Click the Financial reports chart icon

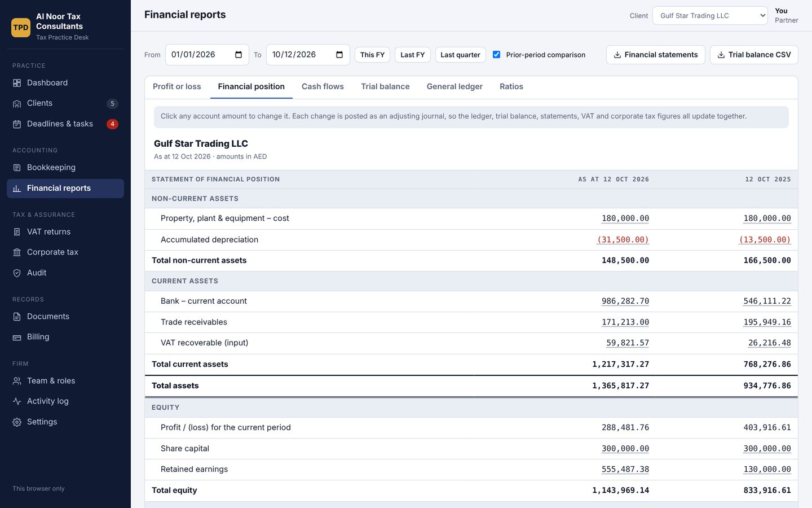17,189
